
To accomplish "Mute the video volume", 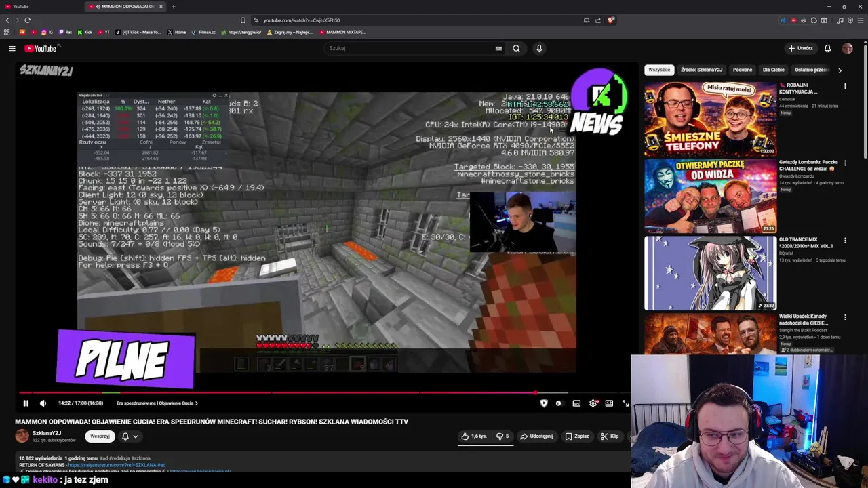I will [x=43, y=403].
